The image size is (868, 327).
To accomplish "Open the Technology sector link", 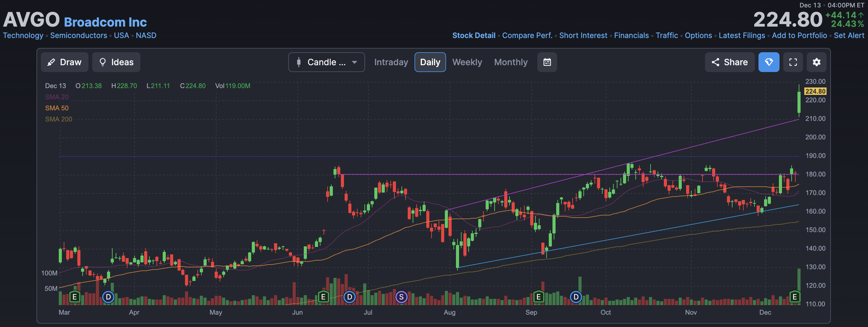I will [23, 35].
